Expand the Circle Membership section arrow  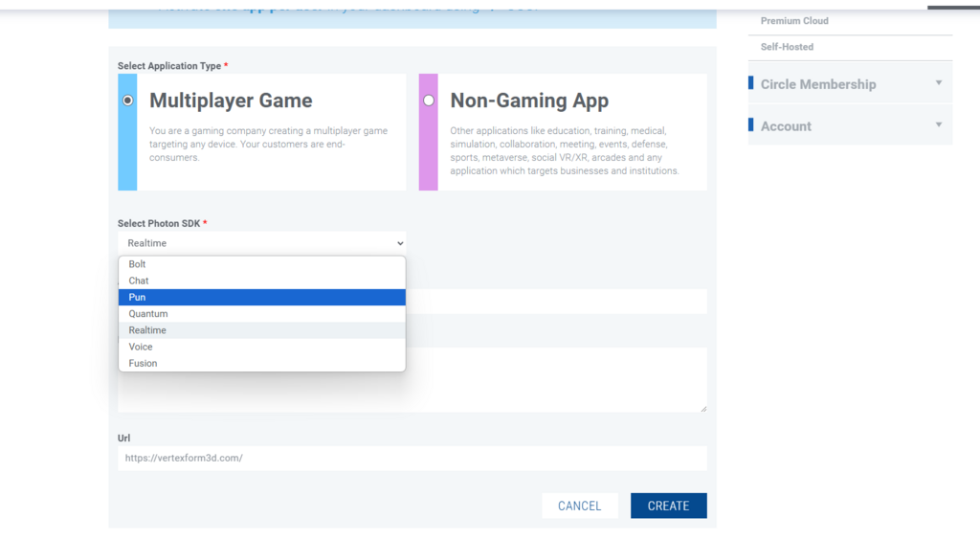pyautogui.click(x=938, y=83)
